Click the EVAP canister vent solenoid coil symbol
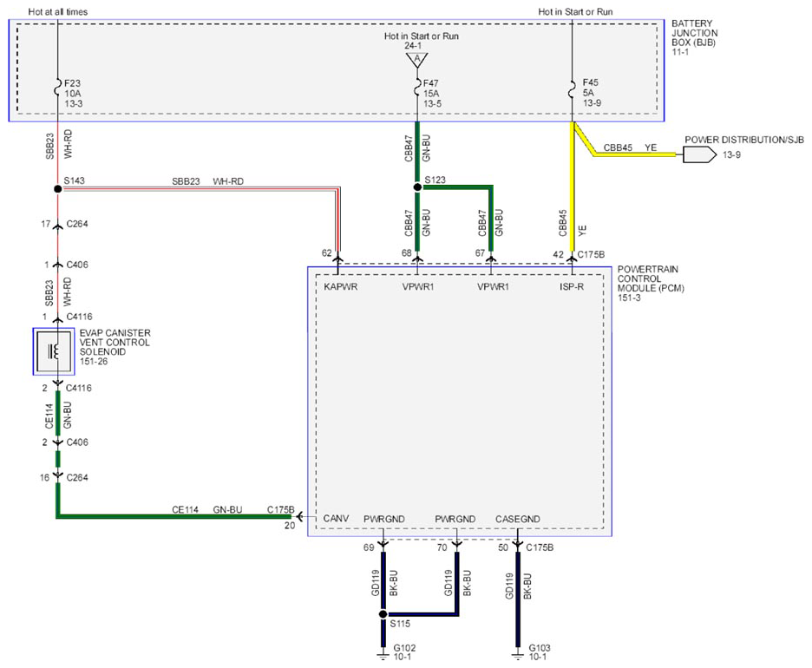This screenshot has height=668, width=812. pos(53,351)
